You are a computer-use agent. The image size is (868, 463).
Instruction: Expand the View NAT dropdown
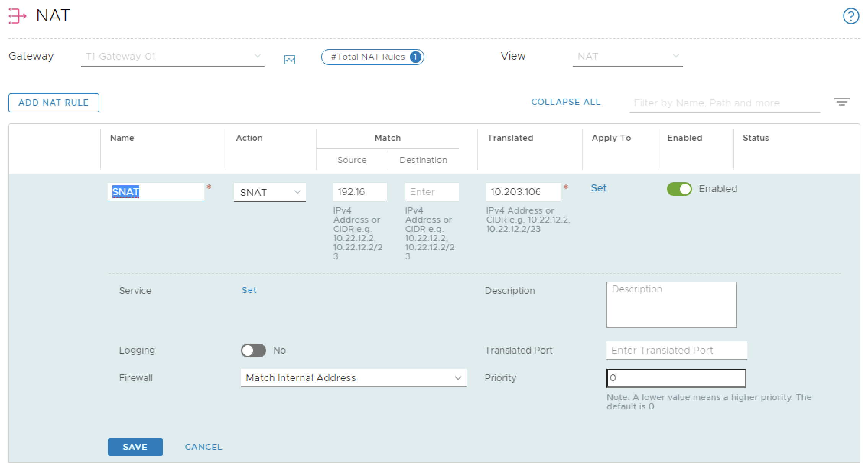[x=627, y=57]
